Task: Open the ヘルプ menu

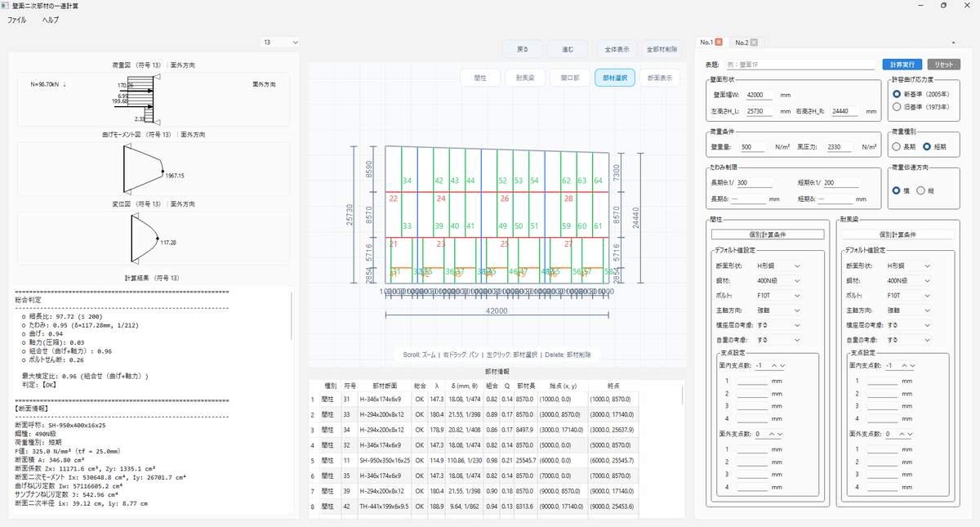Action: [x=50, y=19]
